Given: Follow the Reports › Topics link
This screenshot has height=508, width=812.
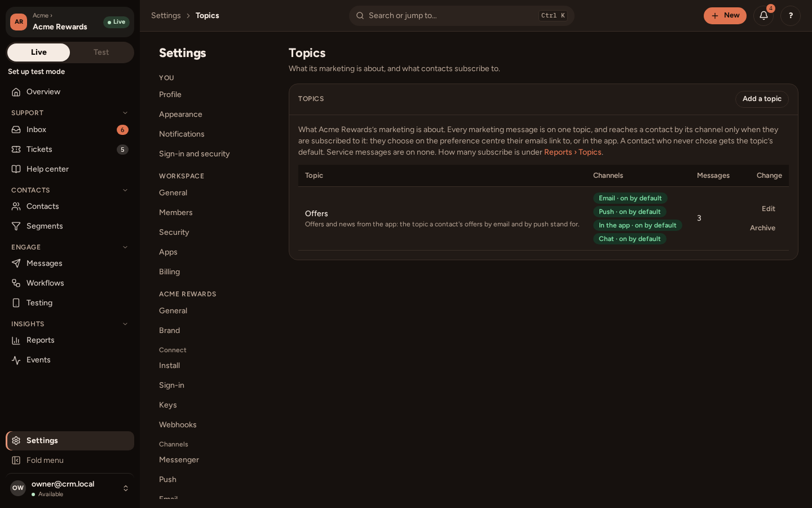Looking at the screenshot, I should coord(573,152).
